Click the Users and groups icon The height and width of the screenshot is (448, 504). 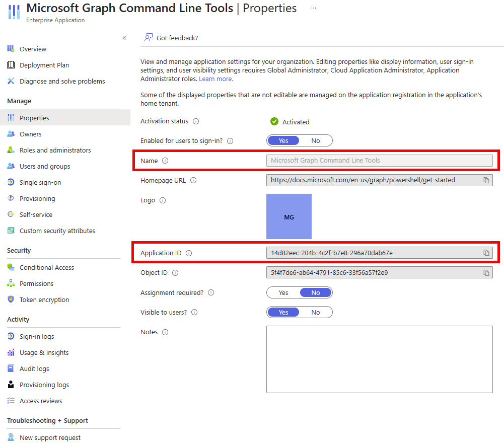(x=11, y=166)
